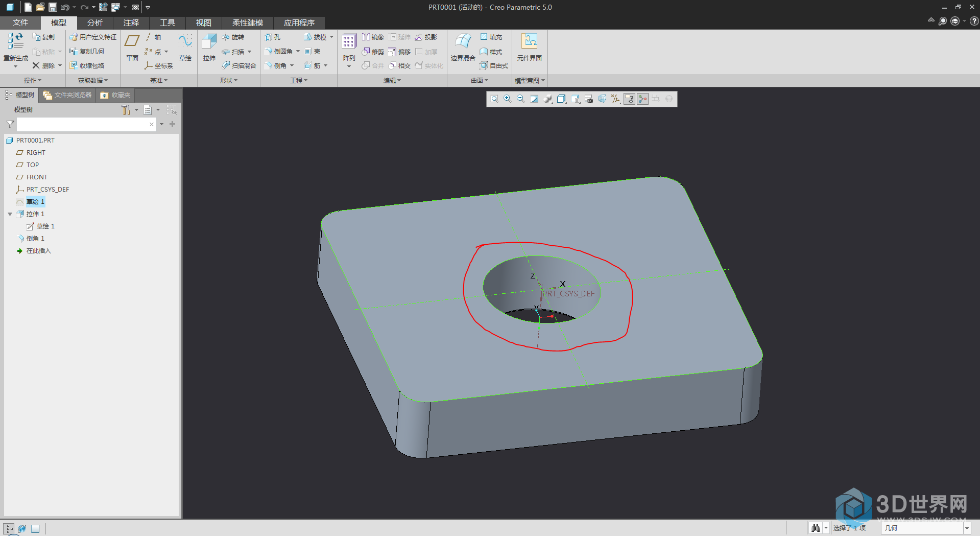This screenshot has width=980, height=536.
Task: Expand the 编辑 group dropdown
Action: tap(392, 80)
